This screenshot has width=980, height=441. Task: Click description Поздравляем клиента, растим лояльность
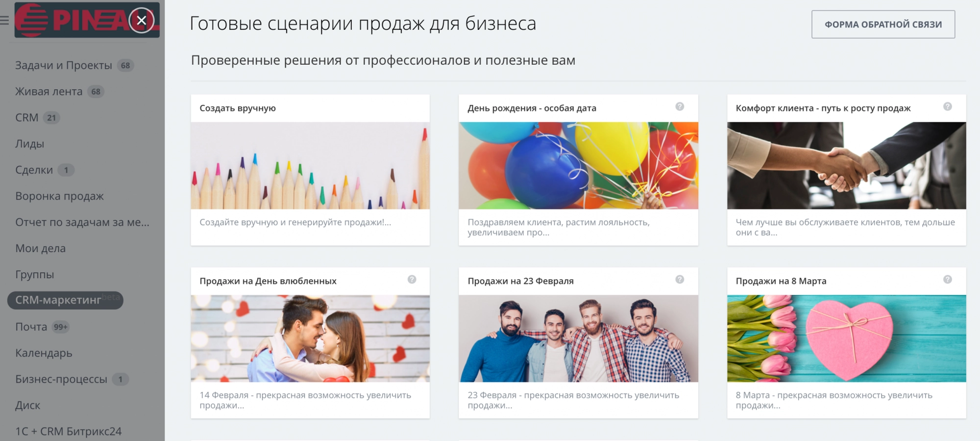click(x=559, y=227)
